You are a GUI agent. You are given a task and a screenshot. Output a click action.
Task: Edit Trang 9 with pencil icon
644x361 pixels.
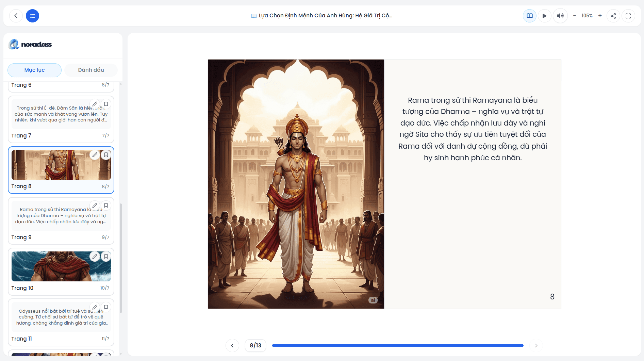95,206
